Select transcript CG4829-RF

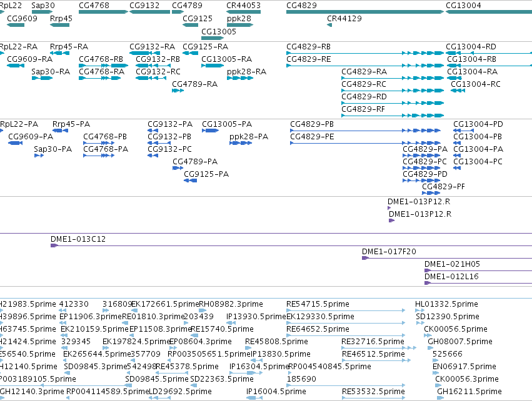point(393,116)
